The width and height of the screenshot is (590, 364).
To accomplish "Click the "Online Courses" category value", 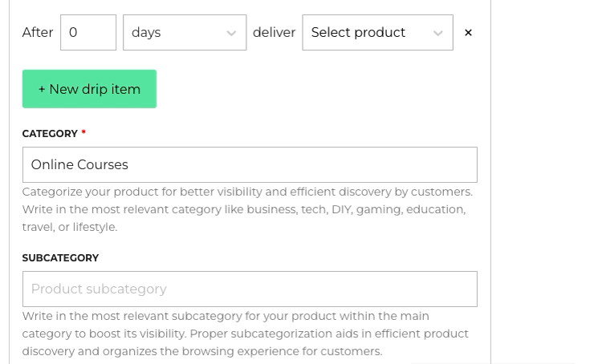I will pos(79,165).
